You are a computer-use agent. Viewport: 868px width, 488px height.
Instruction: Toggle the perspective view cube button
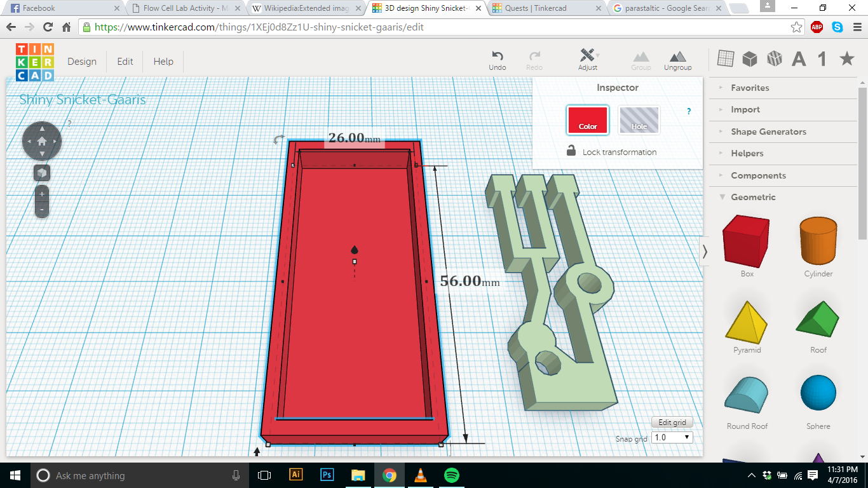(42, 173)
